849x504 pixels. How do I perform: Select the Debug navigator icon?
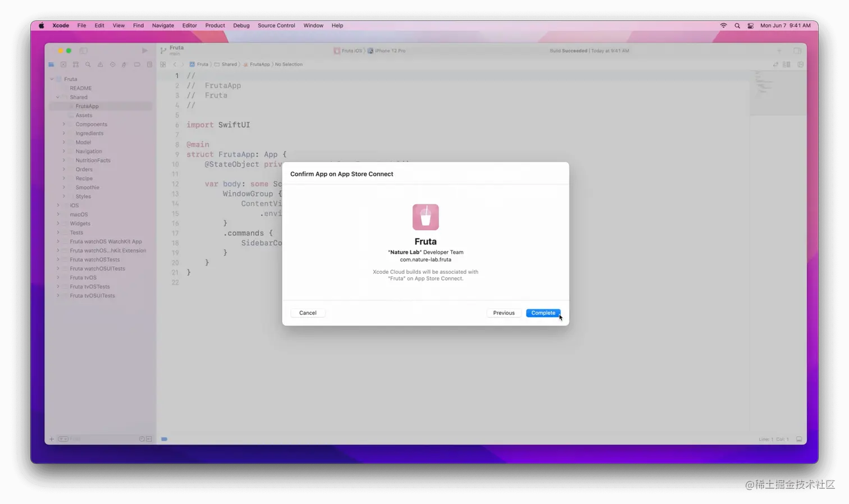point(125,65)
